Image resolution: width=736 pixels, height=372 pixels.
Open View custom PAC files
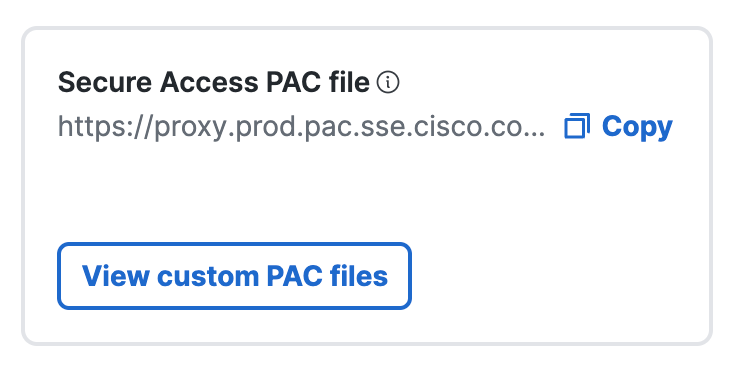point(234,276)
